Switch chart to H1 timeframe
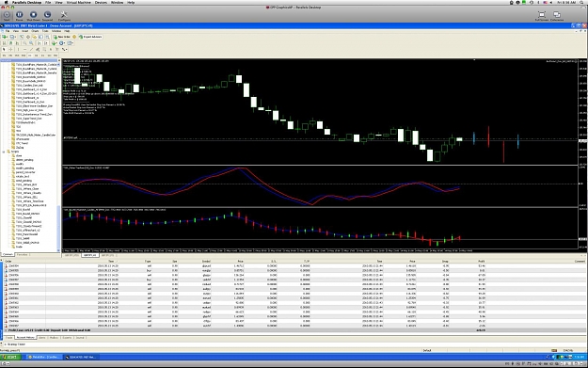The height and width of the screenshot is (368, 588). coord(29,56)
